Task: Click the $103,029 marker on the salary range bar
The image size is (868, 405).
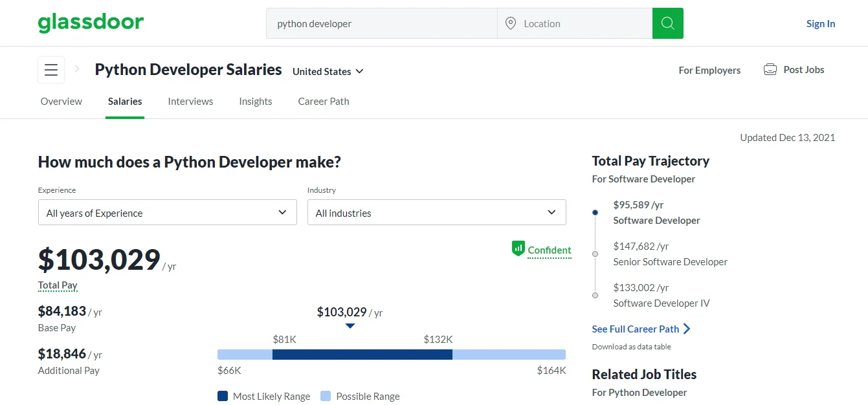Action: coord(350,327)
